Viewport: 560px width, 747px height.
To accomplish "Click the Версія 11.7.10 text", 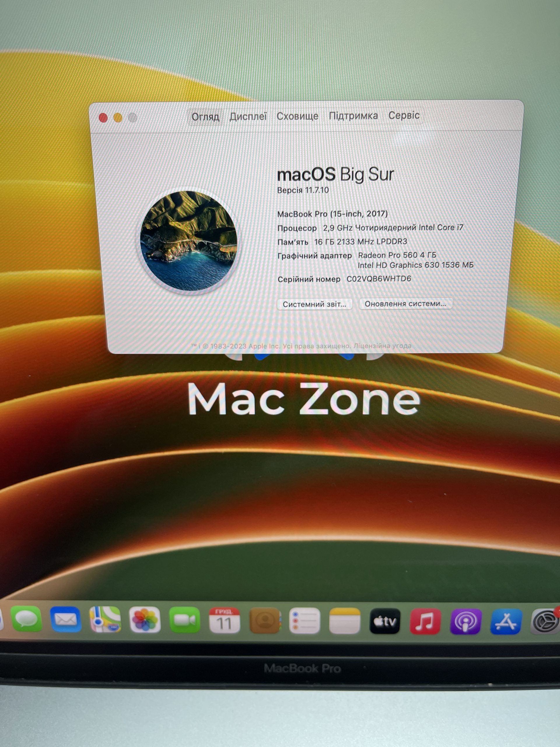I will 303,190.
